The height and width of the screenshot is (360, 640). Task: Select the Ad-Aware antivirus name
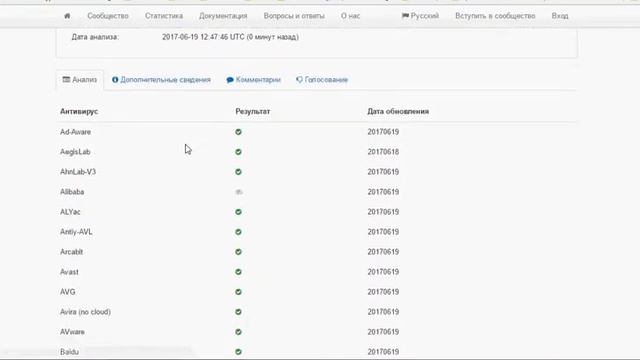coord(76,132)
